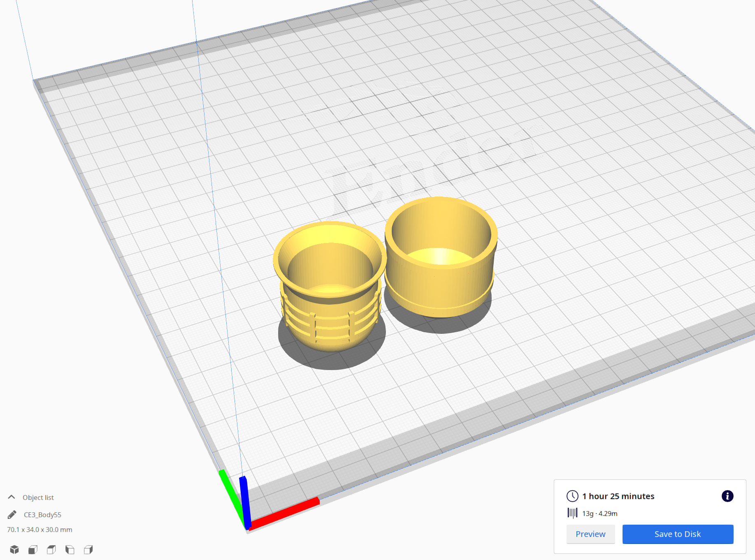Click the Save to Disk button

click(x=678, y=534)
